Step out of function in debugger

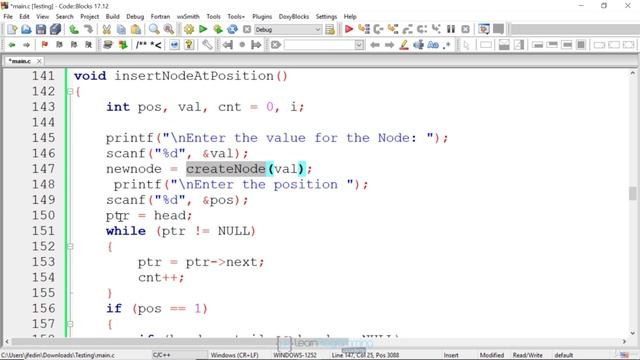pyautogui.click(x=407, y=29)
